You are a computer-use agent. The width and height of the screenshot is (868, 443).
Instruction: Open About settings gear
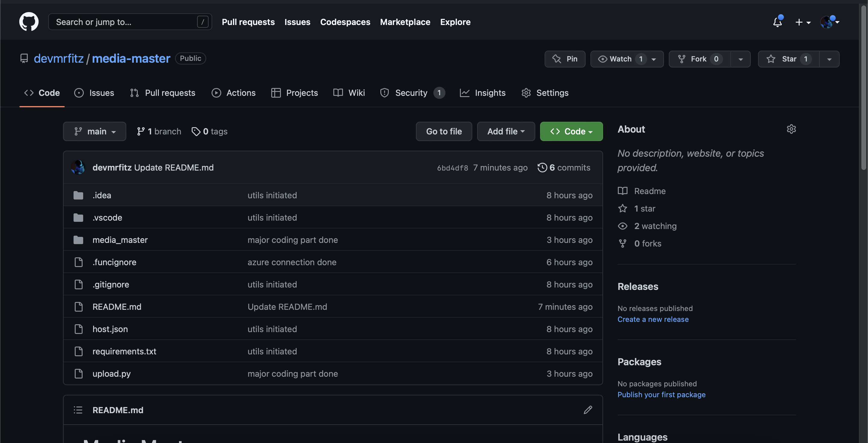791,129
